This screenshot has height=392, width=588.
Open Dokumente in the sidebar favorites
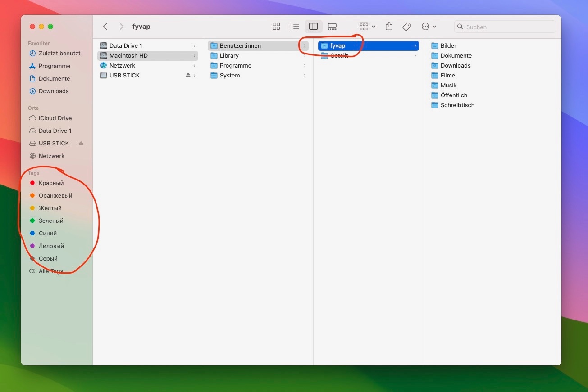55,78
